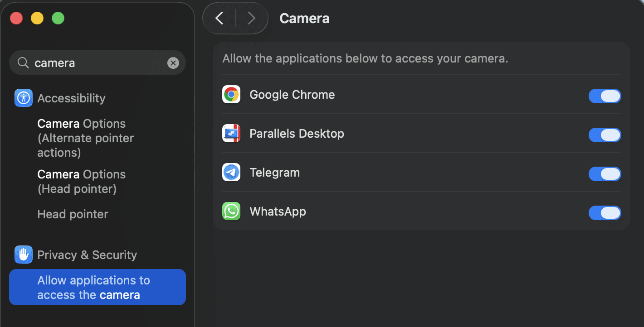Screen dimensions: 644x327
Task: Click the 'Parallels Desktop' app name
Action: tap(297, 134)
